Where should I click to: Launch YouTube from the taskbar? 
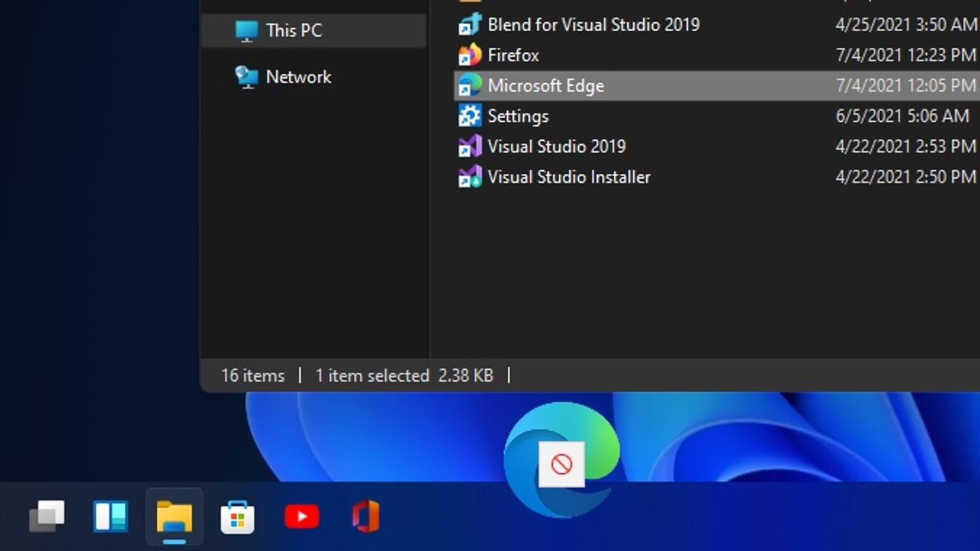tap(302, 517)
